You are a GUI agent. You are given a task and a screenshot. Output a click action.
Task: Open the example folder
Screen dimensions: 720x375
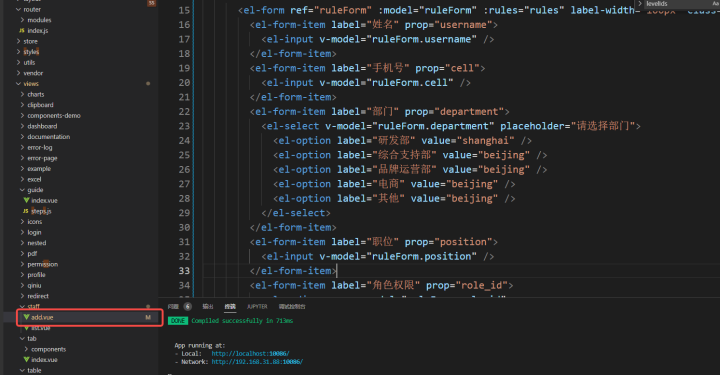pyautogui.click(x=39, y=168)
